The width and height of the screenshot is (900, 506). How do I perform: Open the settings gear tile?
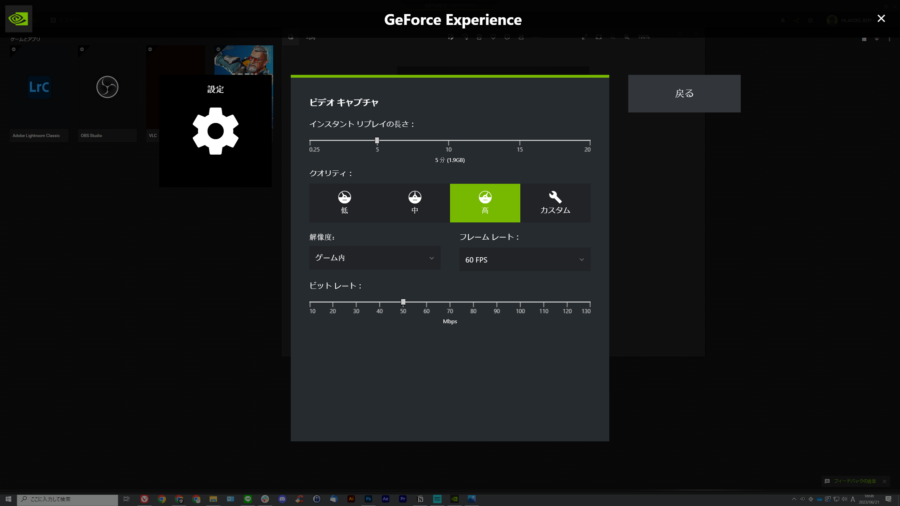pyautogui.click(x=215, y=130)
